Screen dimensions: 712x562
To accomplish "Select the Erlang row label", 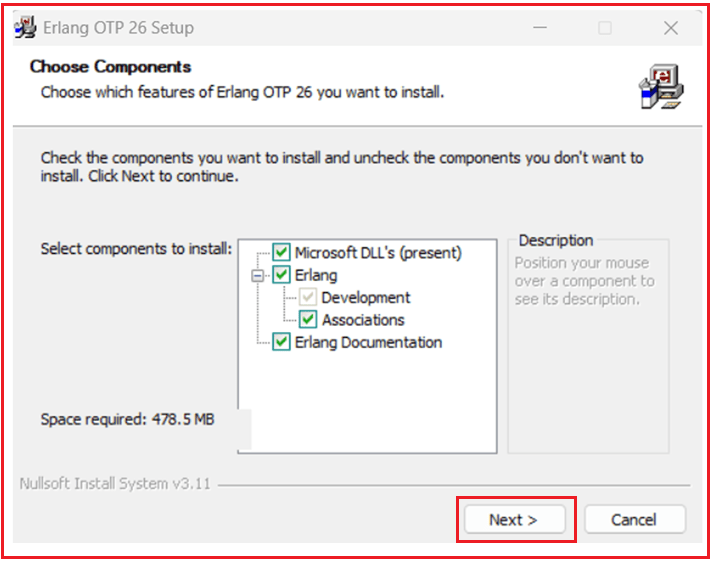I will 316,275.
